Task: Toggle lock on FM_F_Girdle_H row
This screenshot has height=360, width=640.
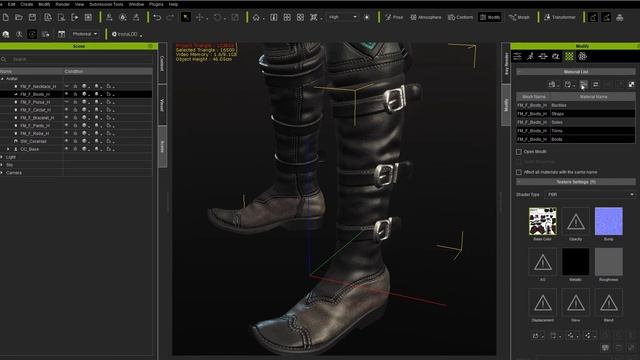Action: pos(76,110)
